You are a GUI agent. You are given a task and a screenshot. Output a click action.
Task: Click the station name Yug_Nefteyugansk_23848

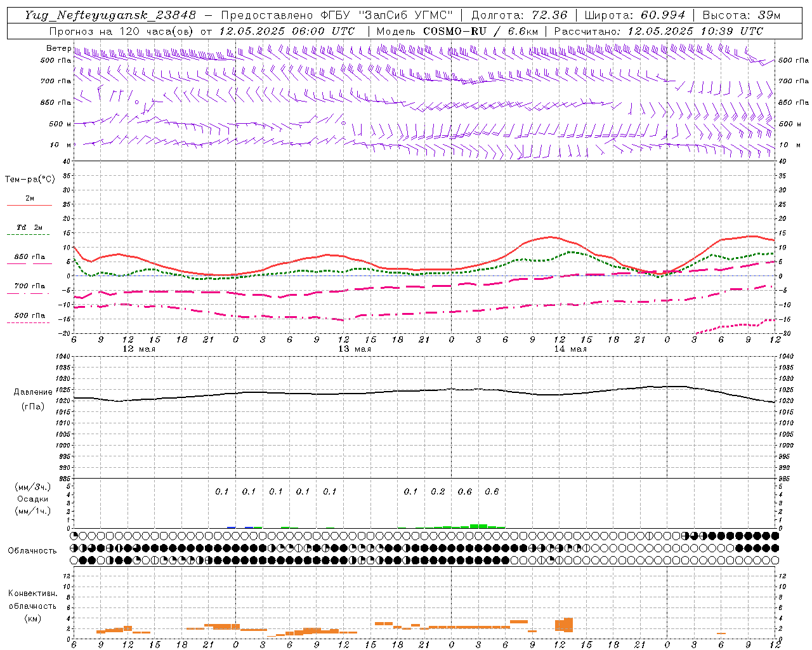pos(110,15)
